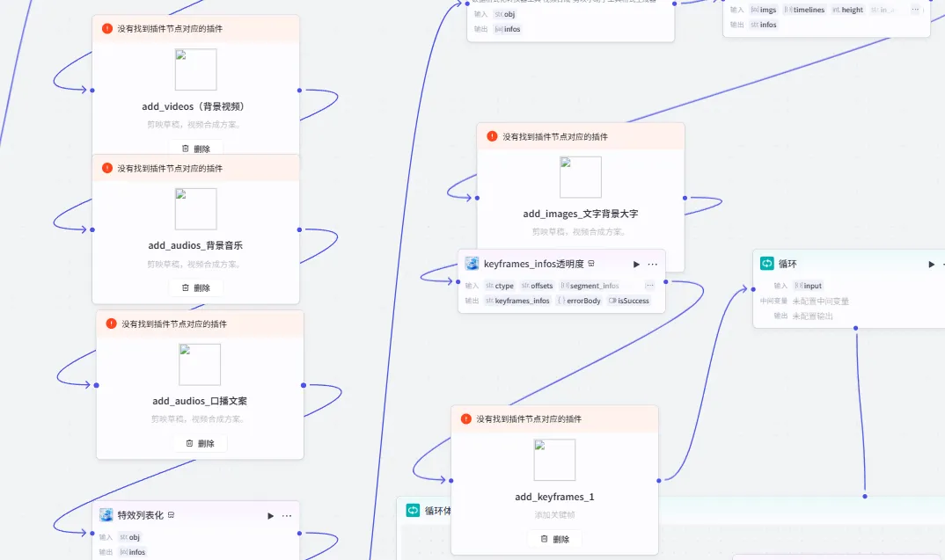This screenshot has height=560, width=945.
Task: Click input port of add_audios_背景音乐 node
Action: click(92, 229)
